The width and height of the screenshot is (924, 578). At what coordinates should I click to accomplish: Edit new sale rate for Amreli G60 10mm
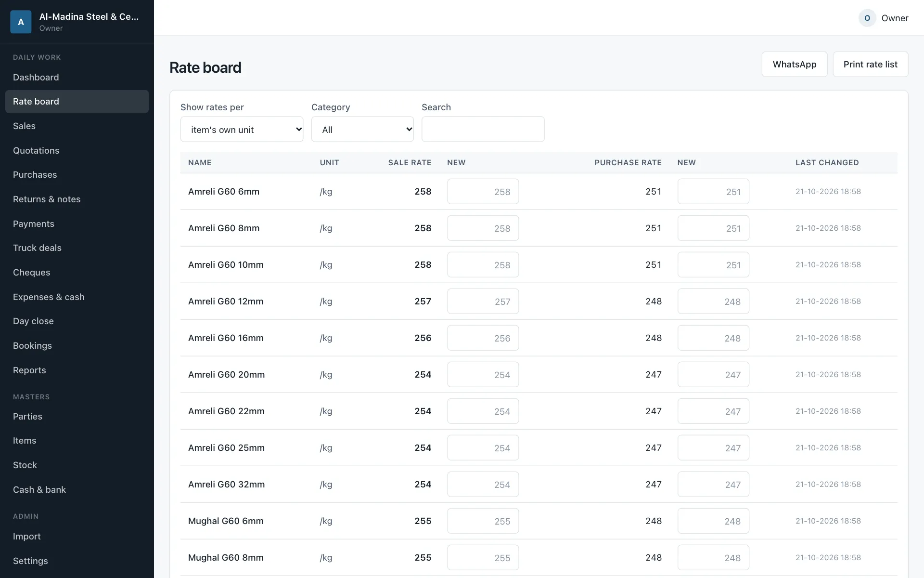(483, 264)
